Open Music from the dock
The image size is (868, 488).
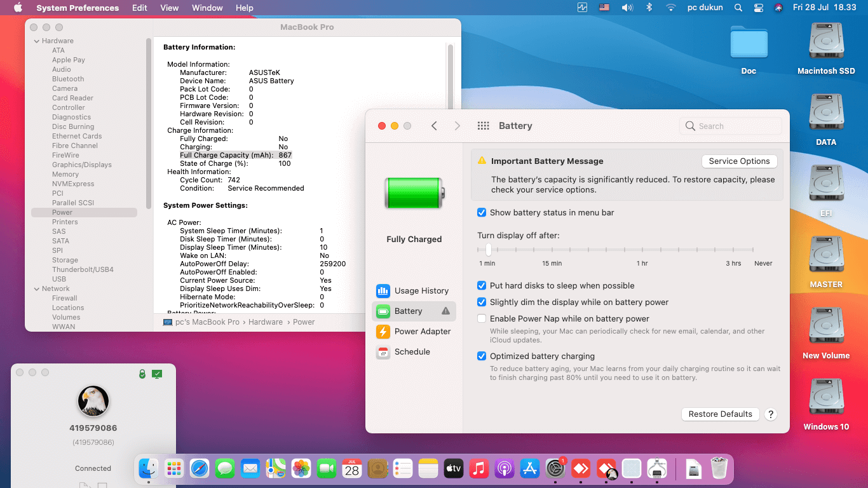[479, 469]
